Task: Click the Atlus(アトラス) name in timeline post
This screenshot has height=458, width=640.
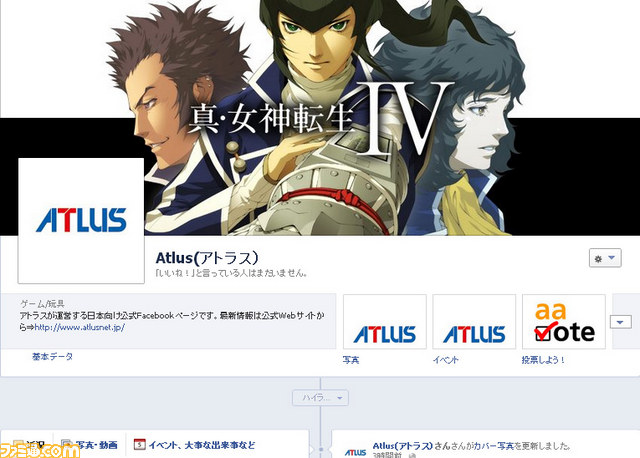Action: coord(402,446)
